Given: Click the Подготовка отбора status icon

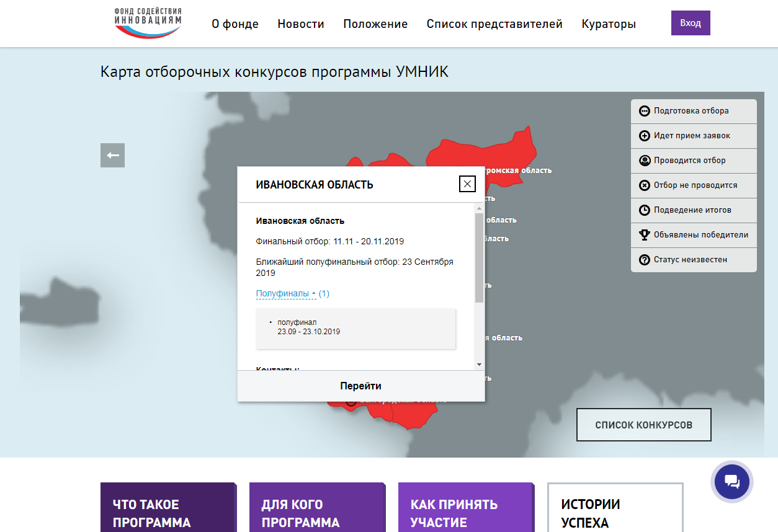Looking at the screenshot, I should (x=645, y=111).
